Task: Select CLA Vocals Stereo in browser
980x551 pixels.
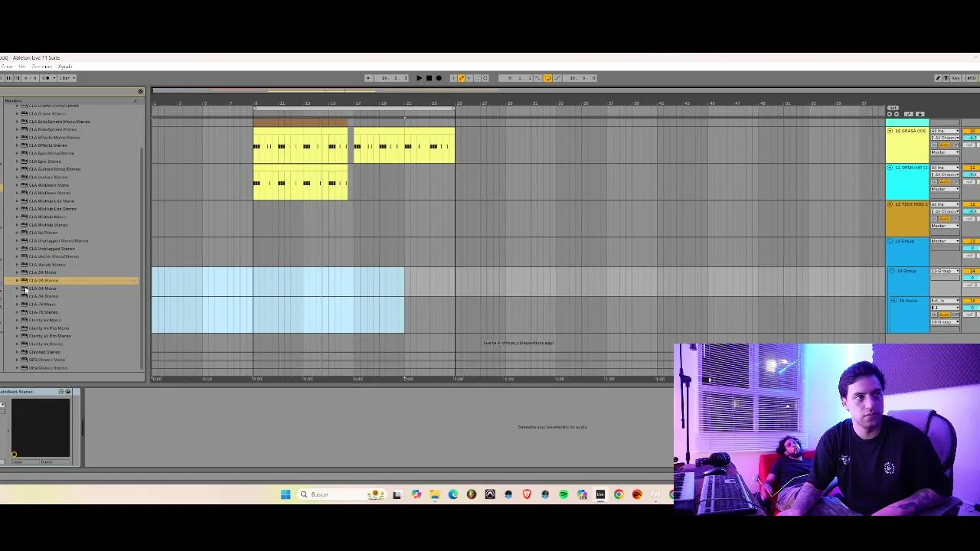Action: click(47, 265)
